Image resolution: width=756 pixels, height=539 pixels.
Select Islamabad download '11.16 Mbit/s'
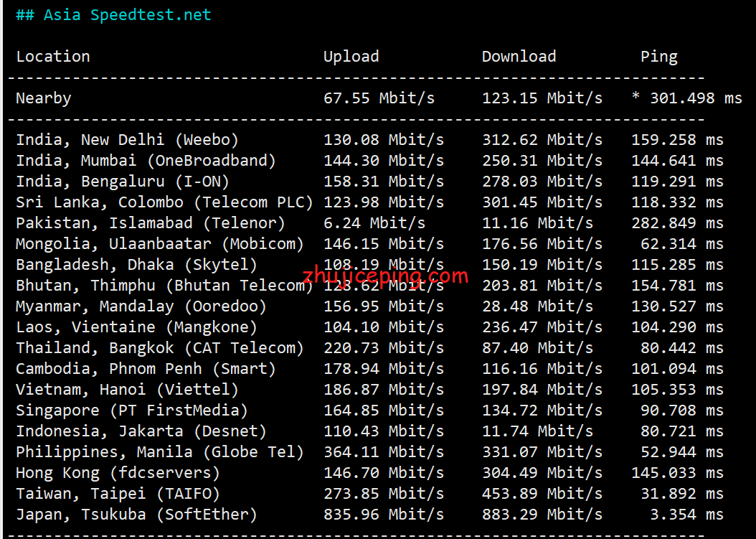point(537,223)
